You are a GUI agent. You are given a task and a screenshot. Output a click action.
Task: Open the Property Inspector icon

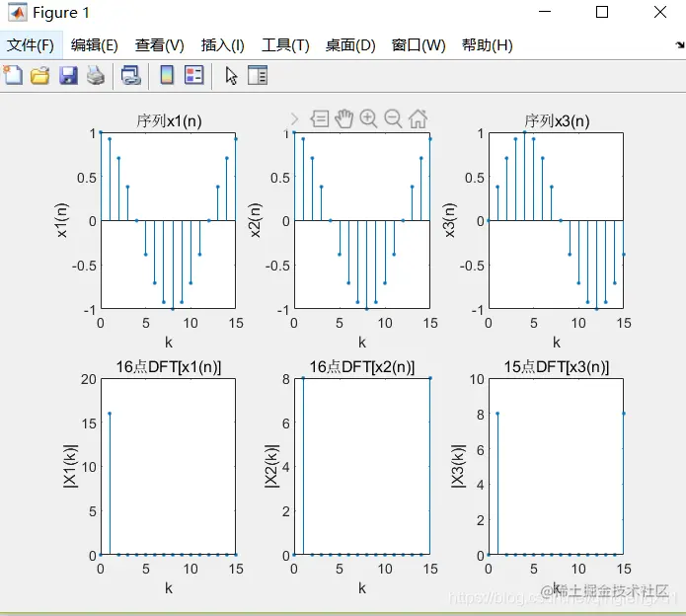pyautogui.click(x=258, y=75)
